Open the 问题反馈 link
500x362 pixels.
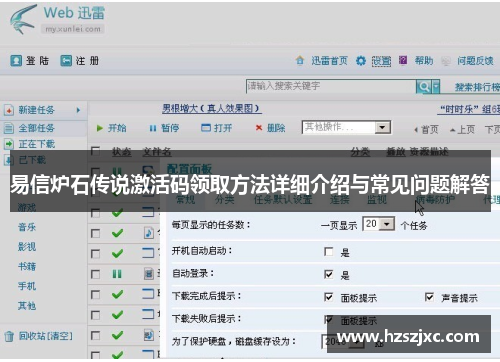coord(475,61)
